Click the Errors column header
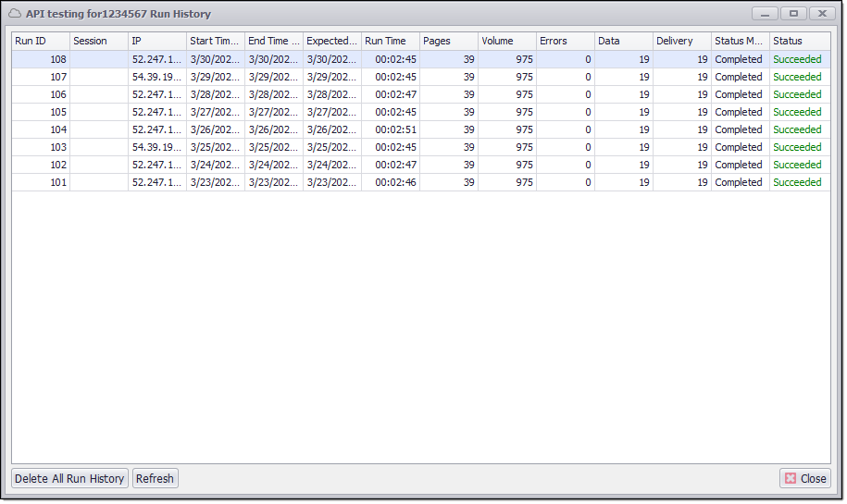This screenshot has width=847, height=504. pos(565,41)
